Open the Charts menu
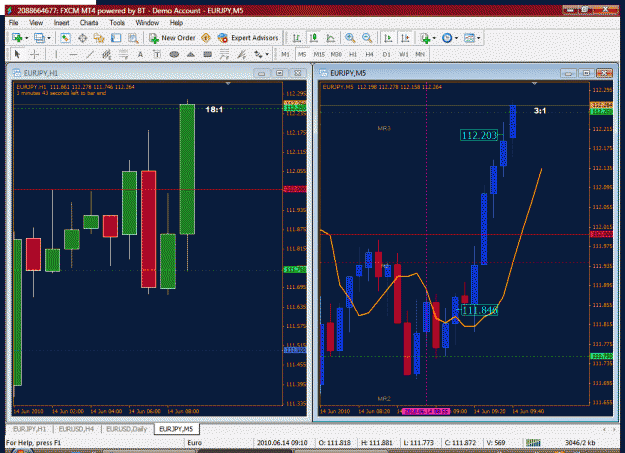Image resolution: width=625 pixels, height=453 pixels. click(89, 23)
